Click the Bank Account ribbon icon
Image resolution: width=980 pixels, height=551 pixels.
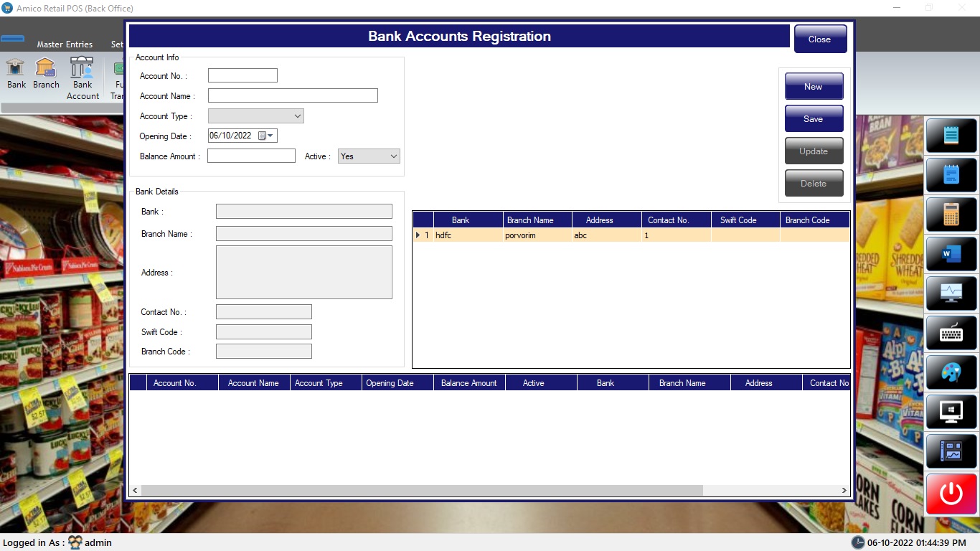pyautogui.click(x=83, y=77)
